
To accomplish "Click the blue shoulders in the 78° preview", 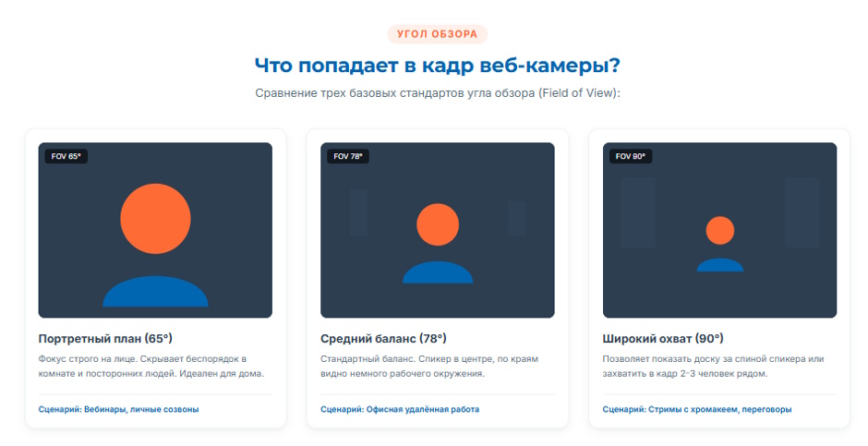I will [x=438, y=272].
